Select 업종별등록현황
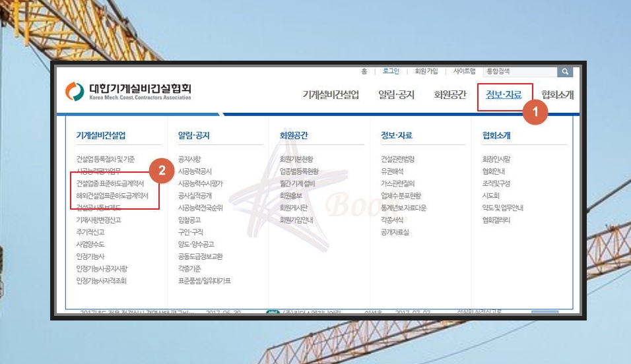The image size is (631, 364). [300, 171]
